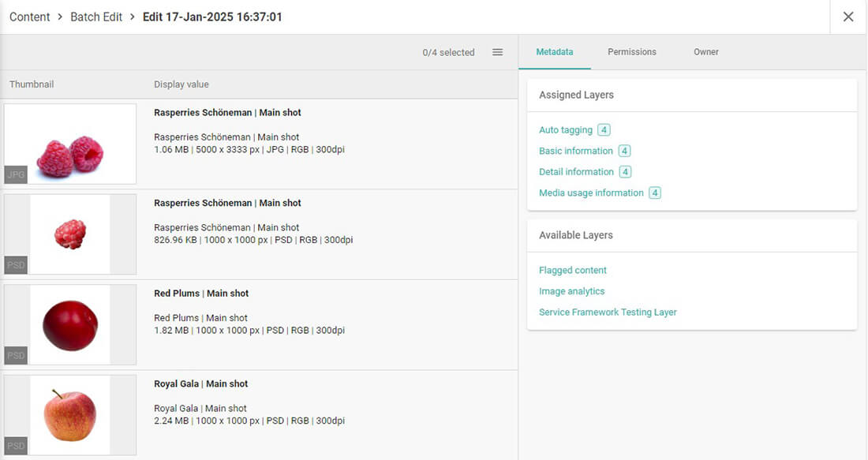Click the count badge next to Auto tagging
The height and width of the screenshot is (460, 868).
[x=604, y=130]
